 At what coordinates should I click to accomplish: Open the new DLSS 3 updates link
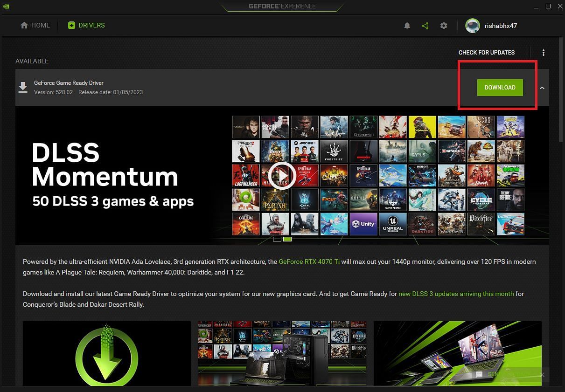(x=456, y=294)
